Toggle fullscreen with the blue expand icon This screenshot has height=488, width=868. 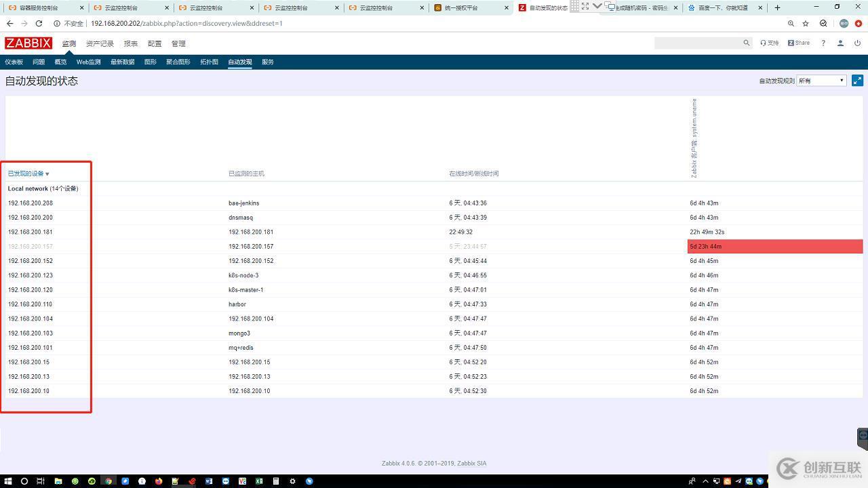click(x=857, y=80)
